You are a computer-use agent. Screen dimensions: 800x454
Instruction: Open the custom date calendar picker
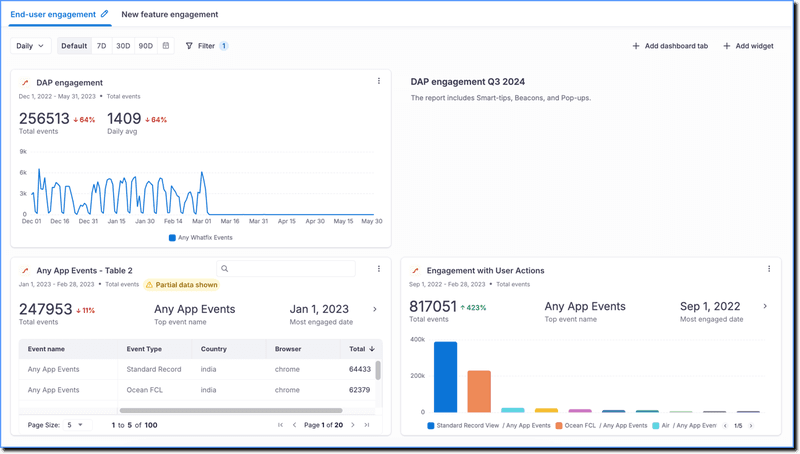click(x=166, y=46)
